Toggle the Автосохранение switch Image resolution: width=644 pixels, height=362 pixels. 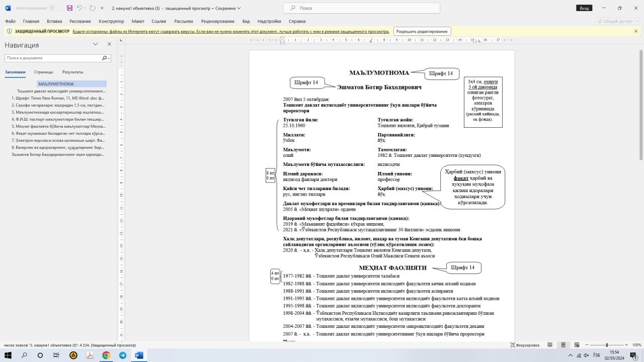(56, 8)
